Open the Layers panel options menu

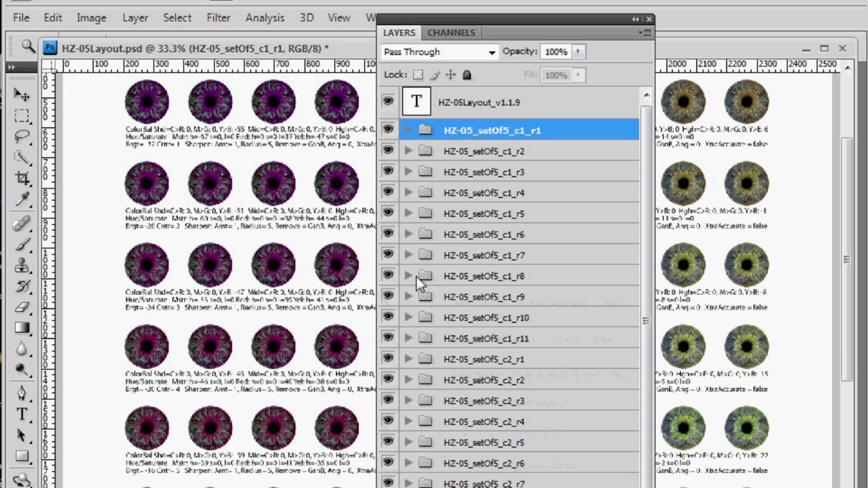tap(645, 33)
